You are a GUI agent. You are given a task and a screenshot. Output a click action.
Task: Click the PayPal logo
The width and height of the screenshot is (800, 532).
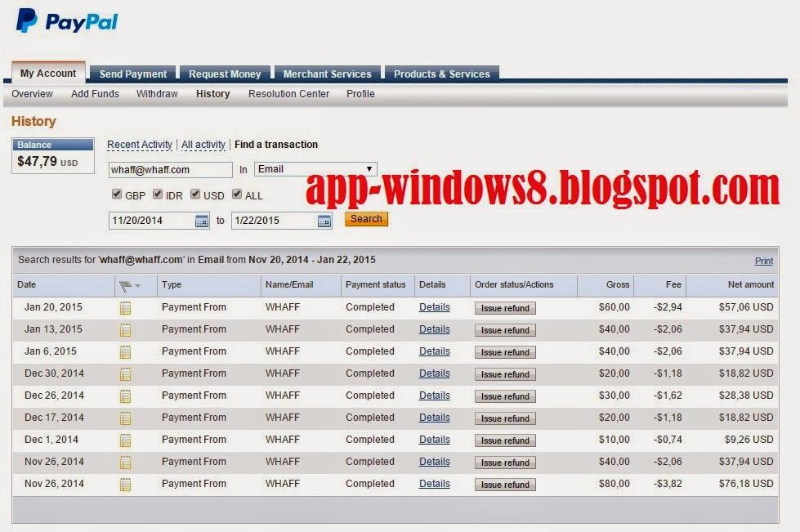(x=67, y=21)
